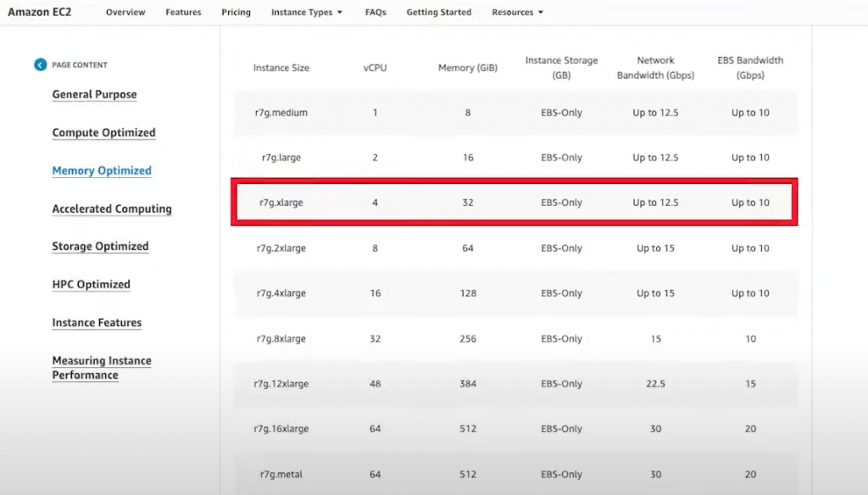Open HPC Optimized sidebar link
This screenshot has height=495, width=868.
91,285
